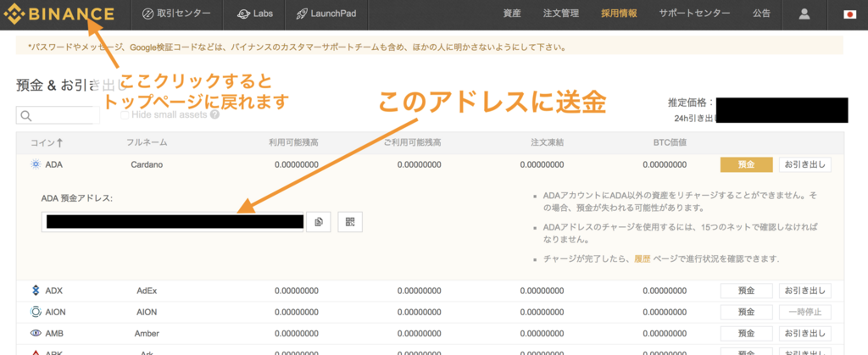Click the 利用可能残高 column header
868x355 pixels.
(293, 142)
